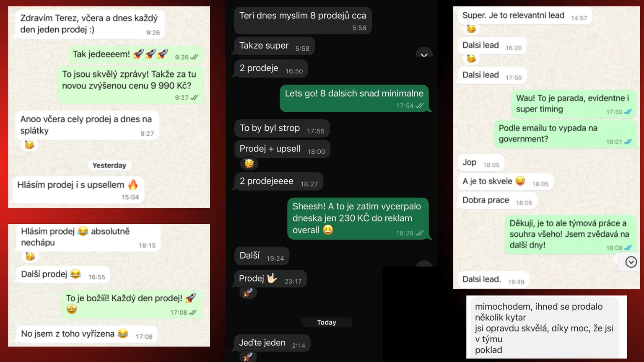Click the 'Podle emailu to vypada na government?' message
644x362 pixels.
click(565, 134)
